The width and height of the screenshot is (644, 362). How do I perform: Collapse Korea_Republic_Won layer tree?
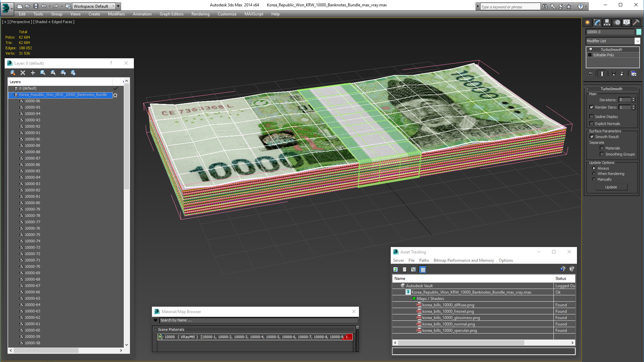pos(10,95)
